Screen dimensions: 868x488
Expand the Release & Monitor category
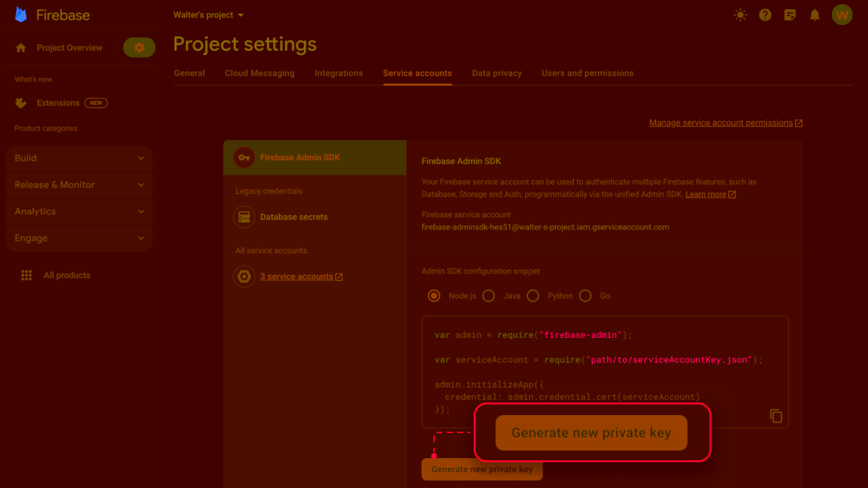(x=79, y=185)
